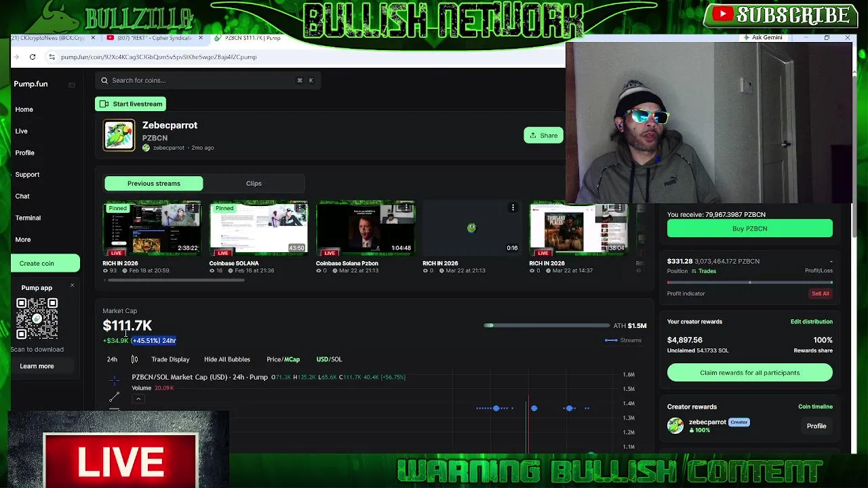Open the candlestick chart type icon
Screen dimensions: 868x488
pos(134,359)
